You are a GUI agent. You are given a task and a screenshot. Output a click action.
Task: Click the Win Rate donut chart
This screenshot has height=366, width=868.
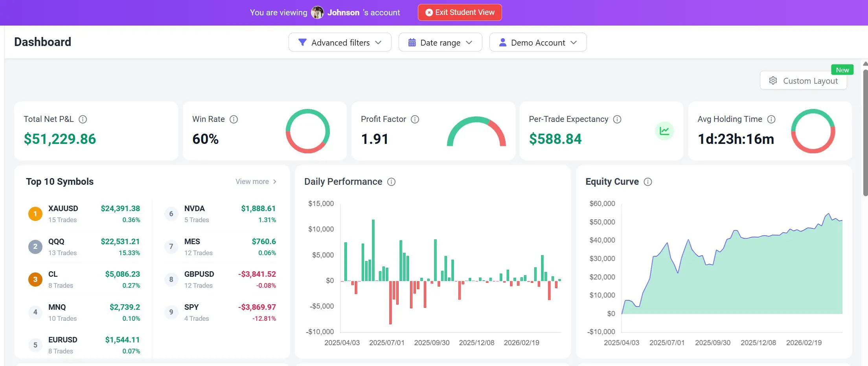307,131
